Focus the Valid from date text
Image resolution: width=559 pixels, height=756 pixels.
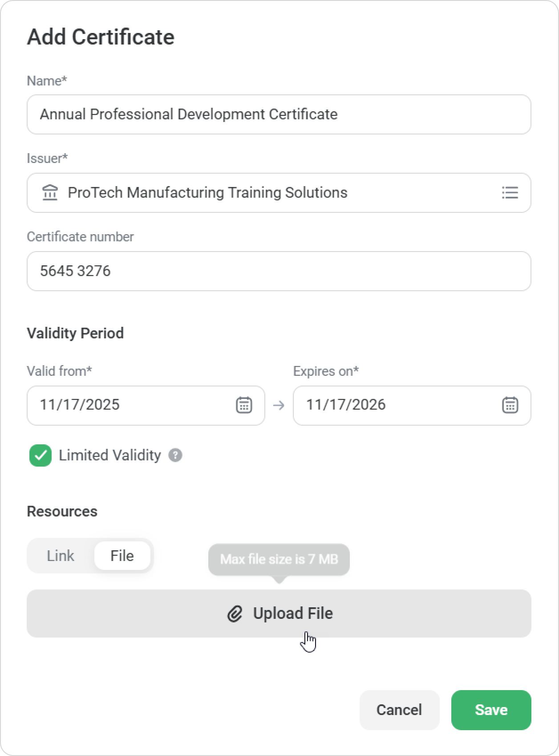point(80,405)
